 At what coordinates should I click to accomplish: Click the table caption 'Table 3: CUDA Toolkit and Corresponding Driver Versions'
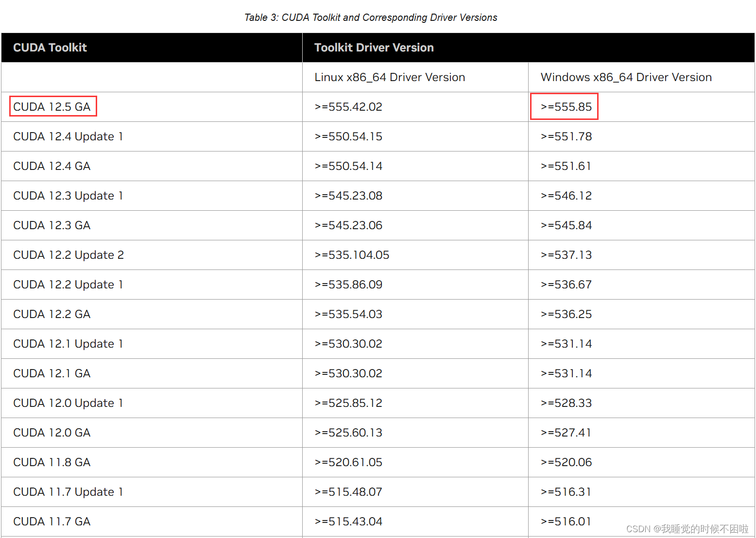(x=371, y=17)
